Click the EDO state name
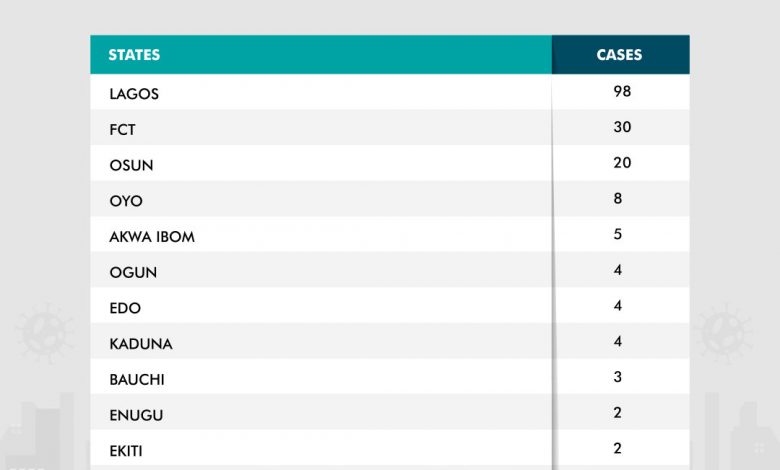This screenshot has width=780, height=470. (x=125, y=308)
